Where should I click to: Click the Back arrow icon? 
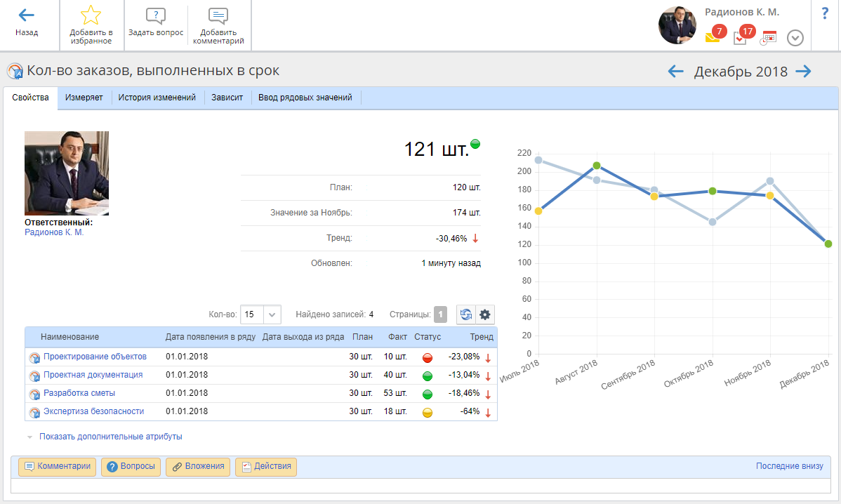point(27,15)
